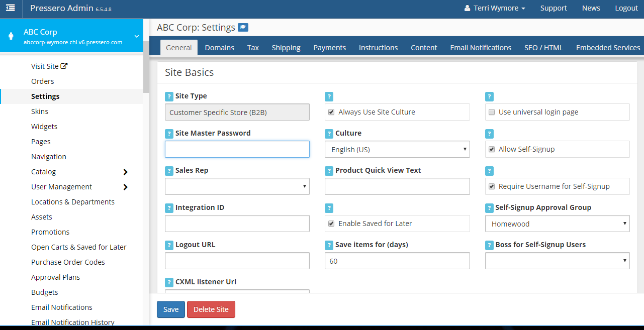644x330 pixels.
Task: Open the Email Notifications tab
Action: tap(481, 48)
